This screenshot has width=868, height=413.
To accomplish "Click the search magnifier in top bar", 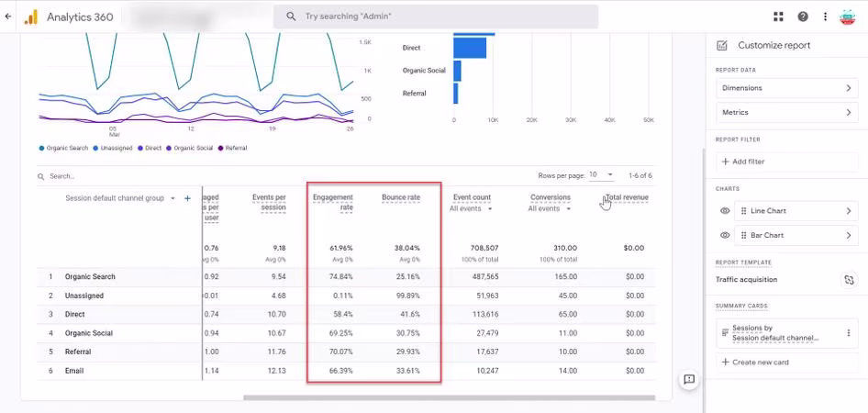I will [291, 17].
